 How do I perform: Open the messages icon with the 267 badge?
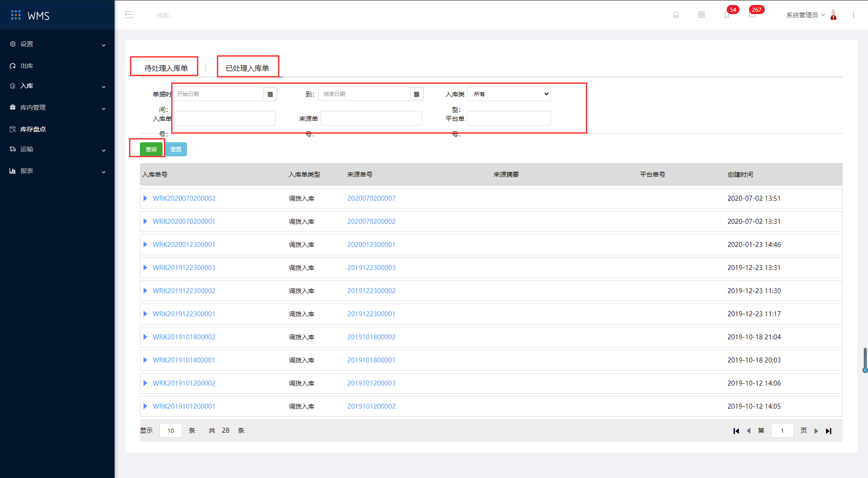coord(752,15)
